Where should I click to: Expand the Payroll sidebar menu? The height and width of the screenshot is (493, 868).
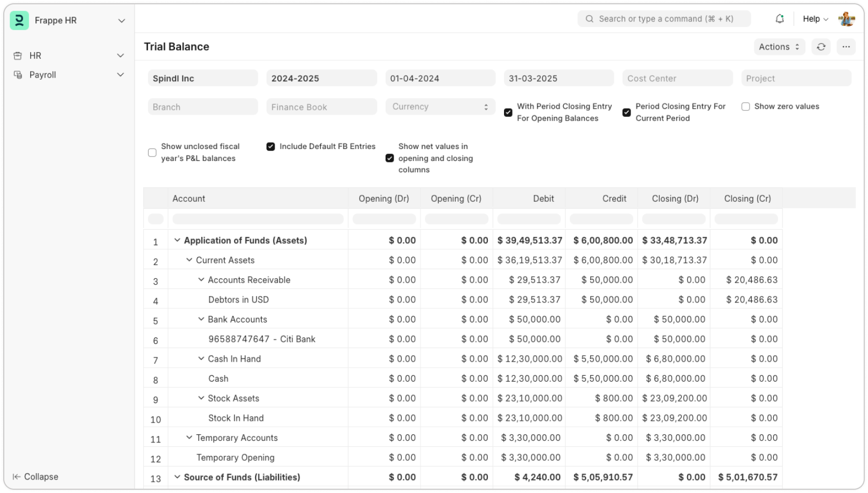pos(121,75)
